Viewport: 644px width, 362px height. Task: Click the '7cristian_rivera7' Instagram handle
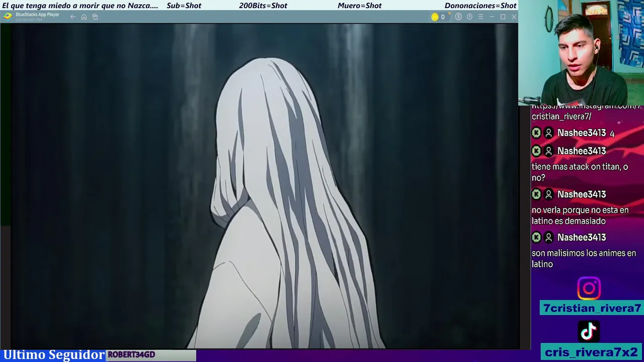(x=592, y=308)
